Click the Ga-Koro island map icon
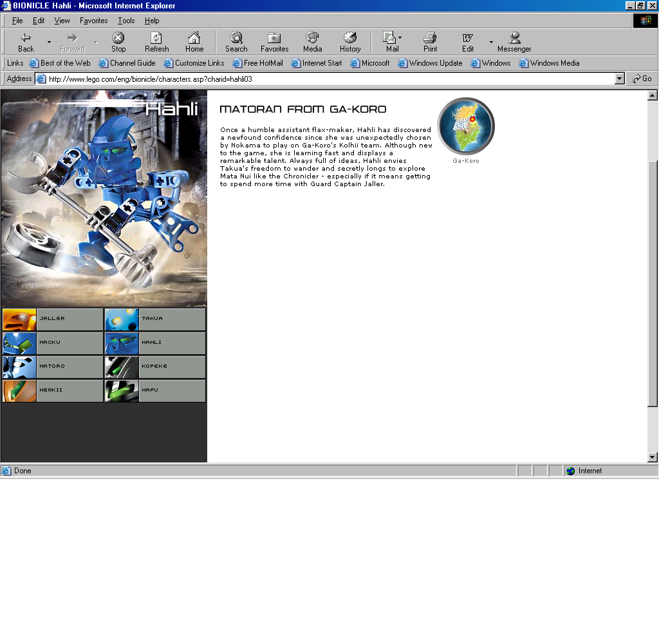Image resolution: width=659 pixels, height=644 pixels. point(466,126)
